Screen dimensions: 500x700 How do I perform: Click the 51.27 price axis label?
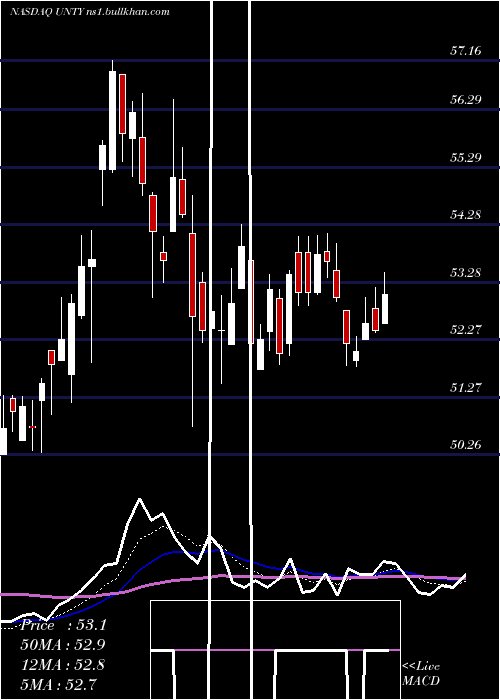tap(466, 388)
